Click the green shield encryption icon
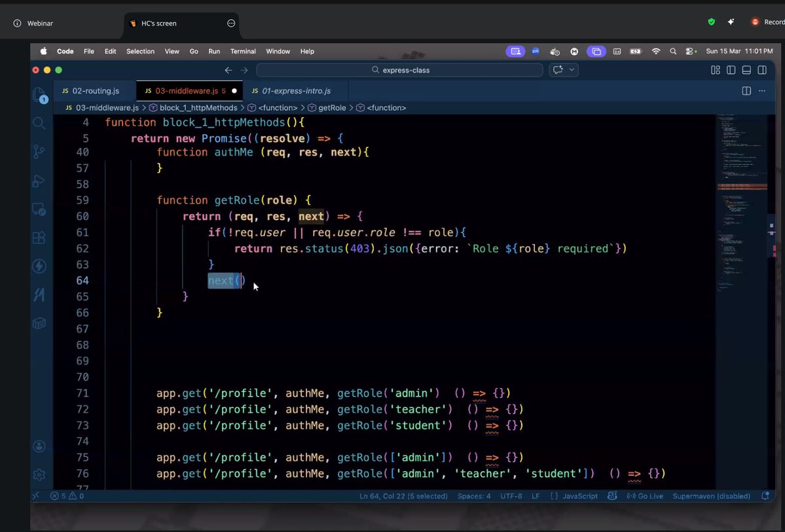This screenshot has height=532, width=785. pyautogui.click(x=712, y=22)
